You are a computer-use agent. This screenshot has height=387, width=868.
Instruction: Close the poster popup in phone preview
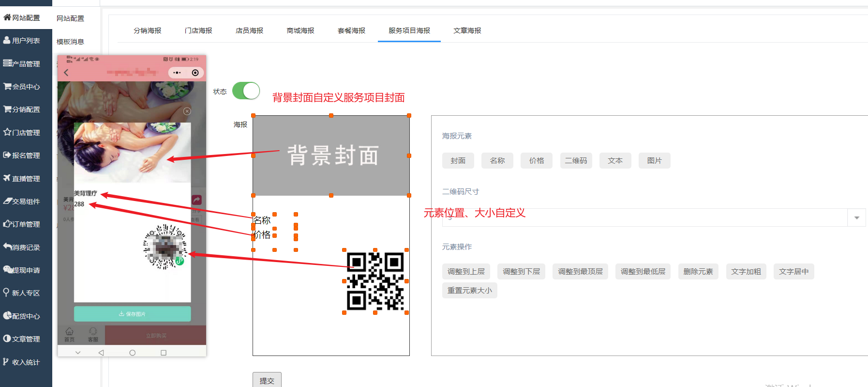187,111
